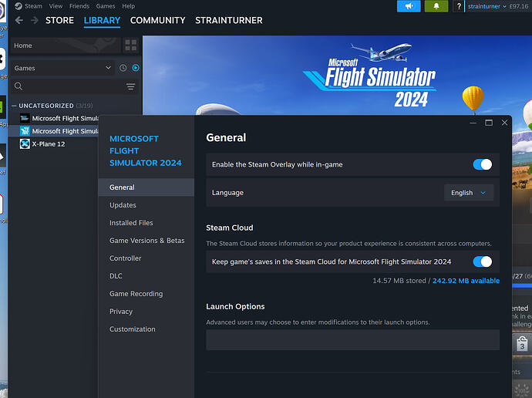Open the Games filter dropdown
Viewport: 532px width, 398px height.
[62, 68]
